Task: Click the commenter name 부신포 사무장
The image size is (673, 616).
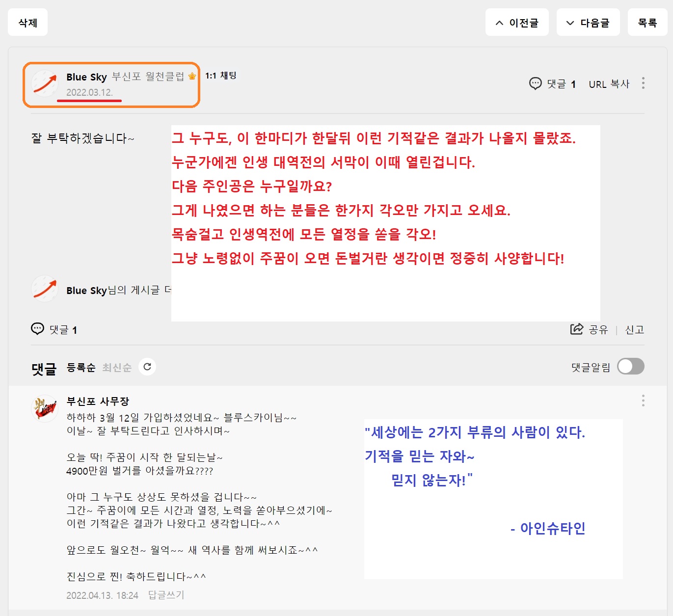Action: pyautogui.click(x=98, y=401)
